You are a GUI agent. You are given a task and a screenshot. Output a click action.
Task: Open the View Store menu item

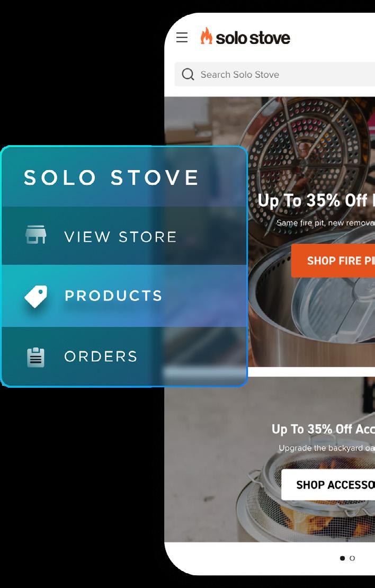click(x=124, y=236)
